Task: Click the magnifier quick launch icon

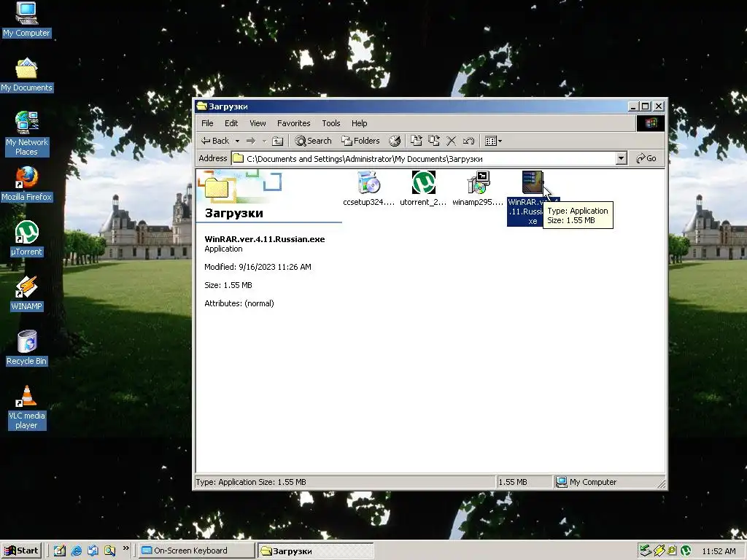Action: (x=109, y=551)
